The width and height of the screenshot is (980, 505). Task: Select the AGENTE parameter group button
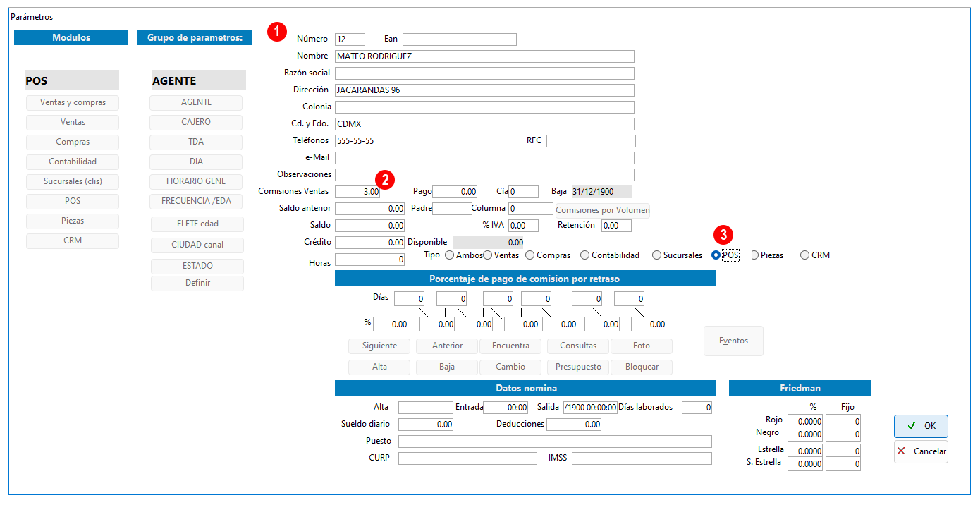(196, 103)
